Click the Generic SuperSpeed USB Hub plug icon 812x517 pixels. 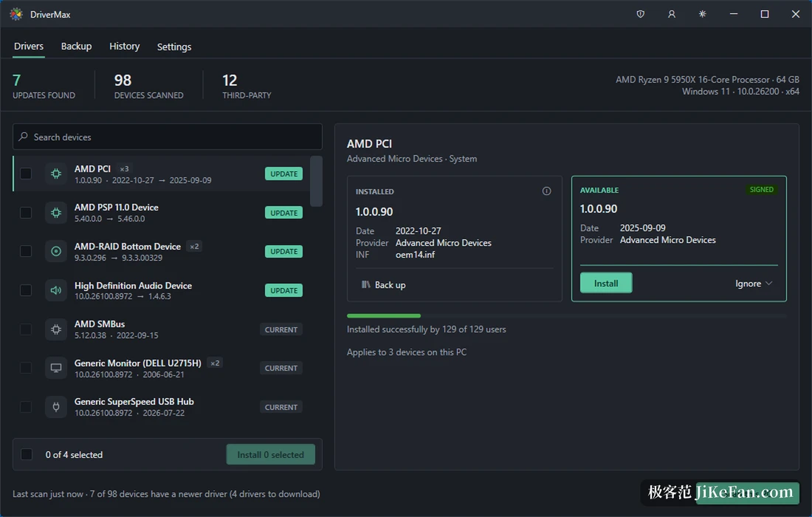[x=56, y=407]
